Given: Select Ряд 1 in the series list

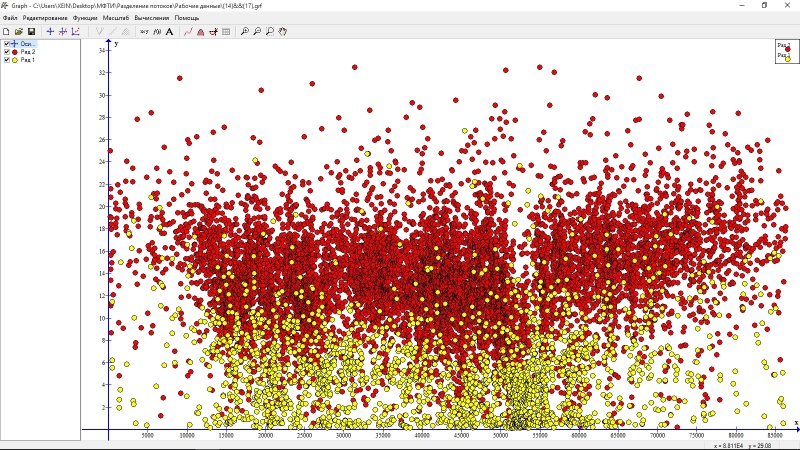Looking at the screenshot, I should coord(28,60).
